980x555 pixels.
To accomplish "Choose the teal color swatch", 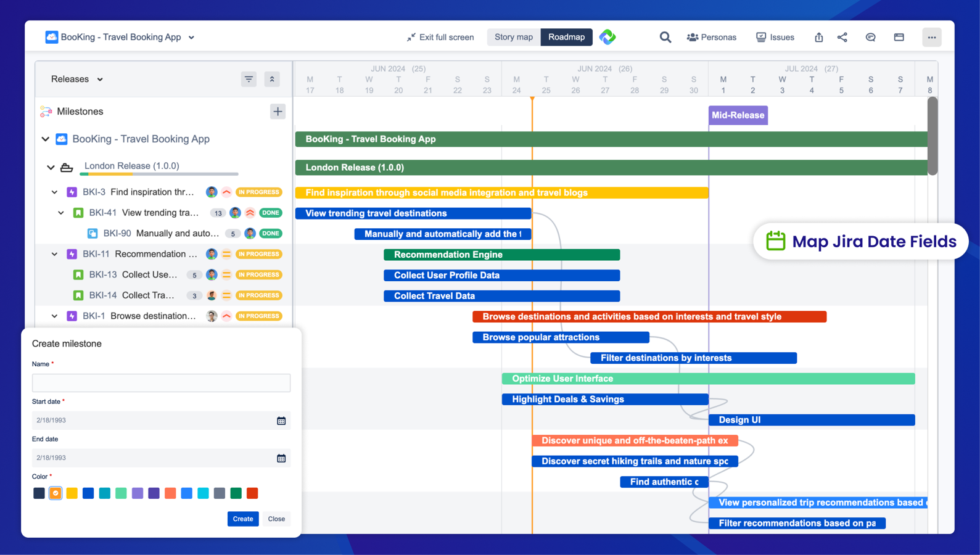I will [x=105, y=493].
